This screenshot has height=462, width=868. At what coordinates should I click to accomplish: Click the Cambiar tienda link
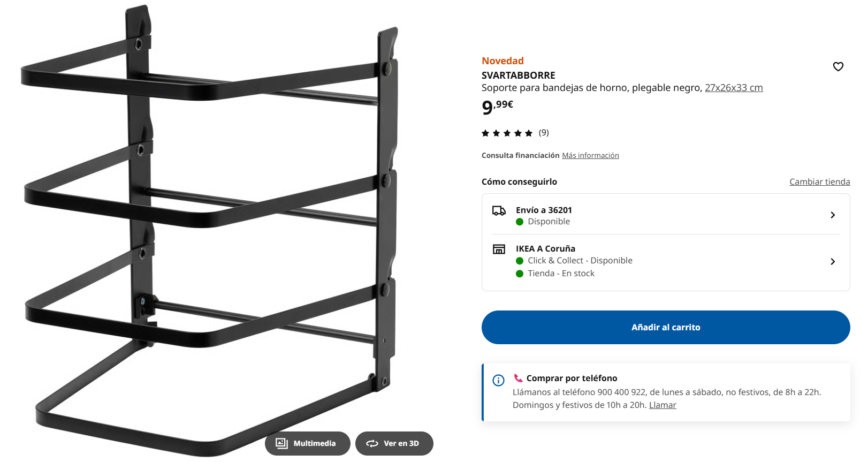click(819, 182)
